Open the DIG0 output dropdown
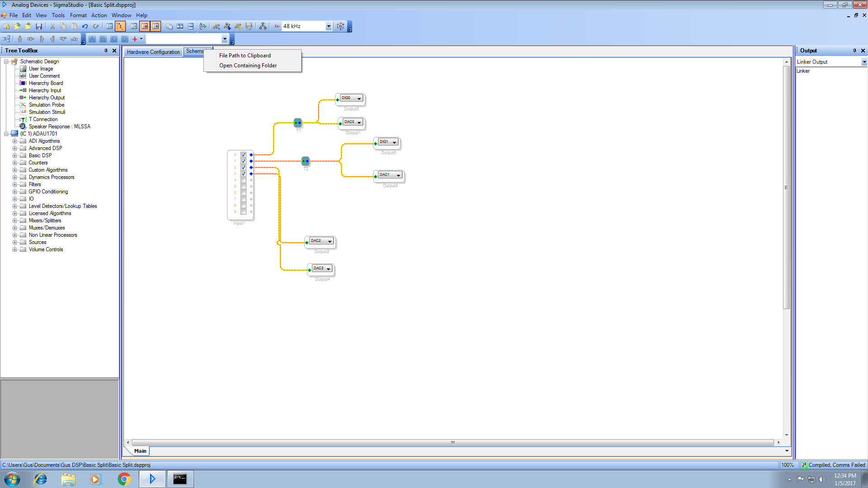The height and width of the screenshot is (488, 868). (359, 99)
